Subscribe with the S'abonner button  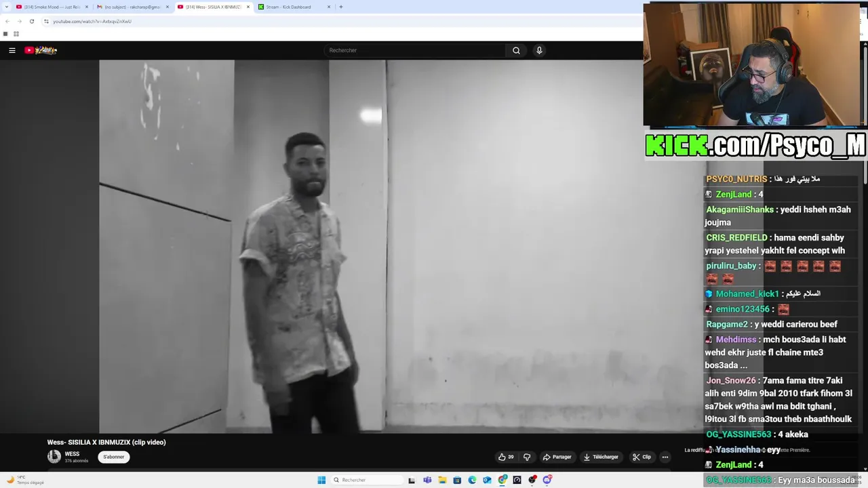pos(114,457)
